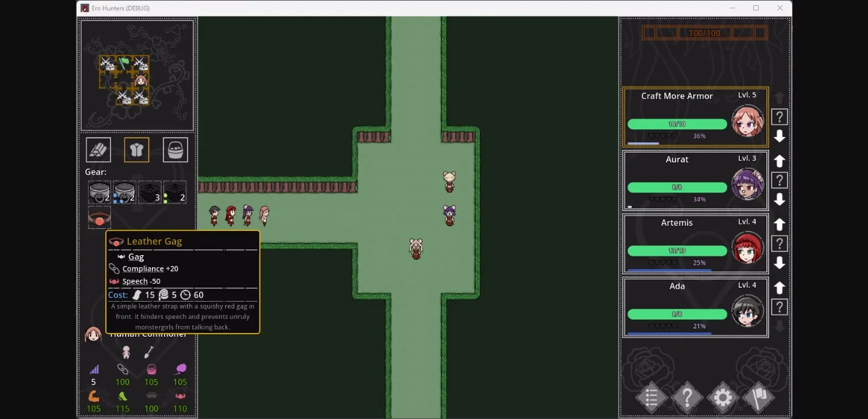
Task: Select the Leather Gag gear item
Action: coord(98,217)
